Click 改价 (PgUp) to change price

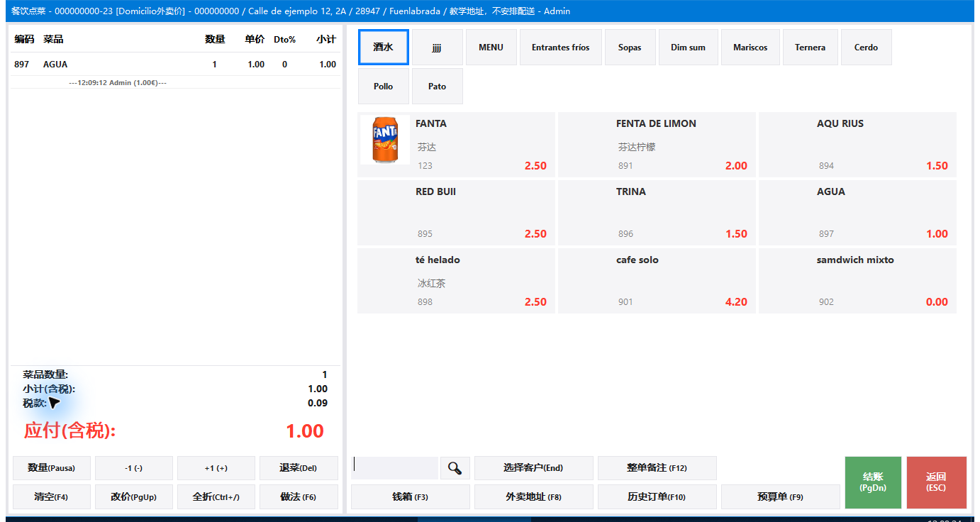coord(134,497)
